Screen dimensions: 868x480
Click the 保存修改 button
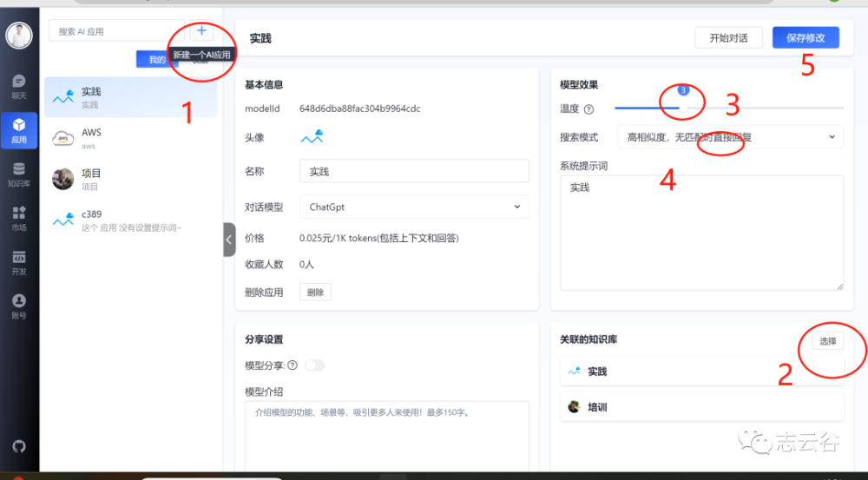point(806,37)
